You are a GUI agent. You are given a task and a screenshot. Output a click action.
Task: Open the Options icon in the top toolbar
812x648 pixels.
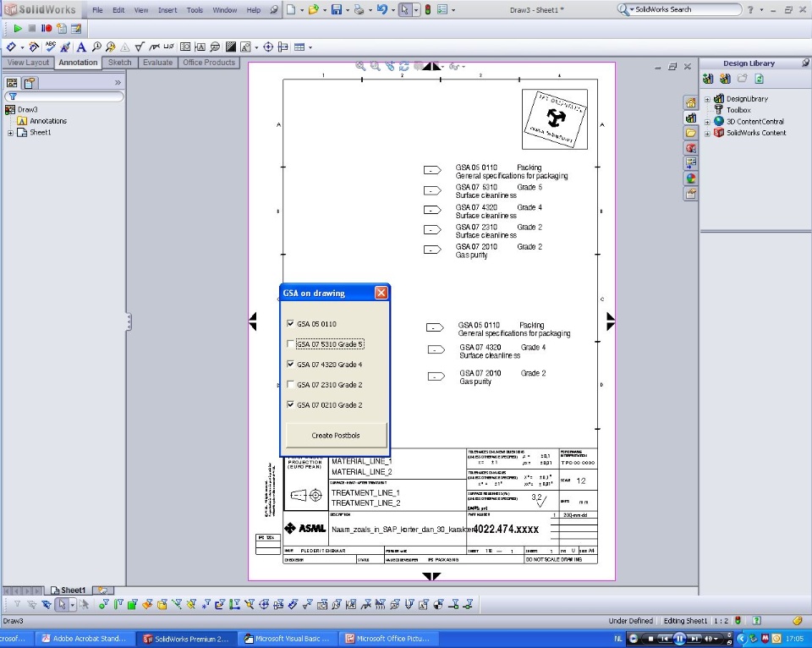coord(442,9)
